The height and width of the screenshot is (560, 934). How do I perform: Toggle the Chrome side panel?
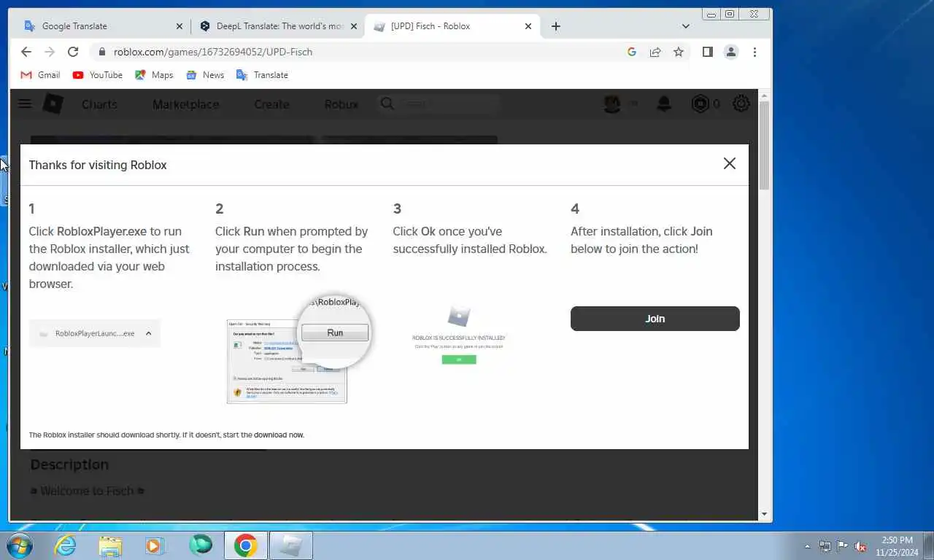coord(707,52)
